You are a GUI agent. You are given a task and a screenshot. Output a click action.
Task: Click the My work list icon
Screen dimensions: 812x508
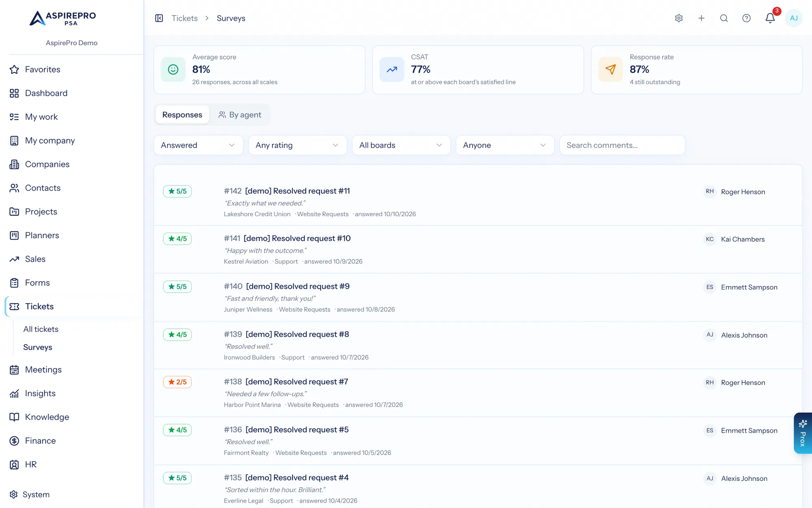point(14,117)
